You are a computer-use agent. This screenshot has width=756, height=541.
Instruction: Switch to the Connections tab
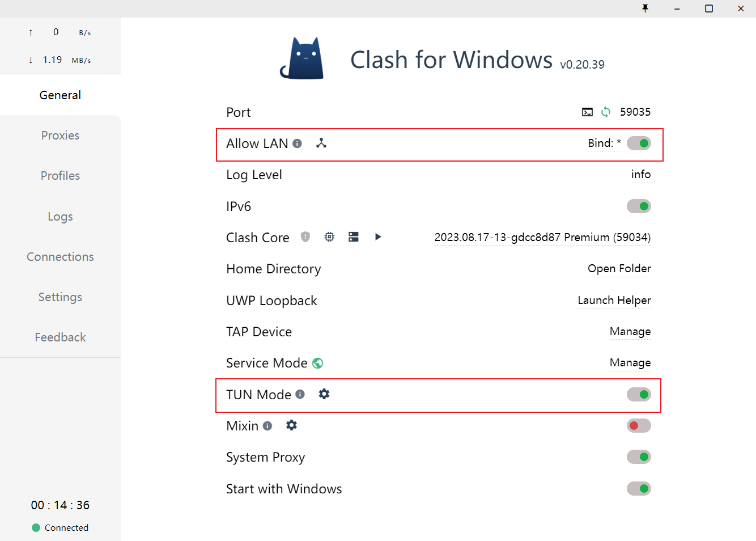point(60,257)
